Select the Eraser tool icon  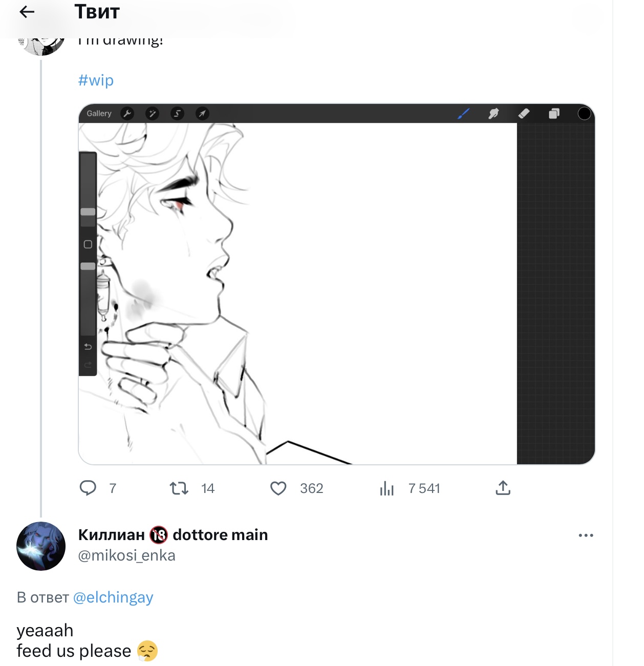coord(524,114)
